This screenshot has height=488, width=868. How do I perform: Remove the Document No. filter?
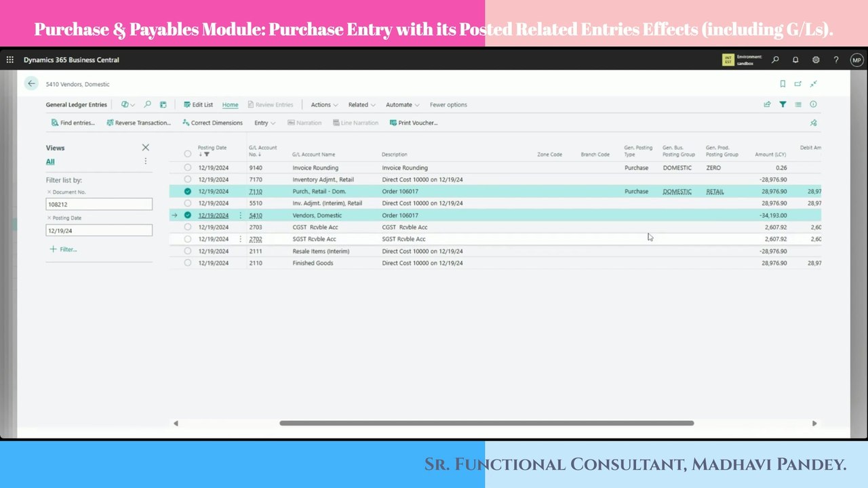pyautogui.click(x=49, y=192)
